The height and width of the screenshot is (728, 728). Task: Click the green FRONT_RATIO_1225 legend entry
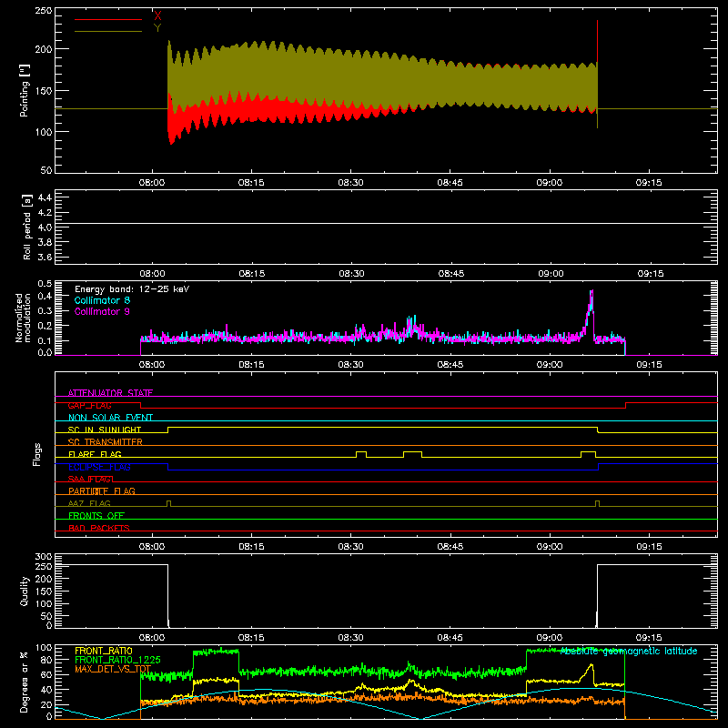[x=117, y=660]
